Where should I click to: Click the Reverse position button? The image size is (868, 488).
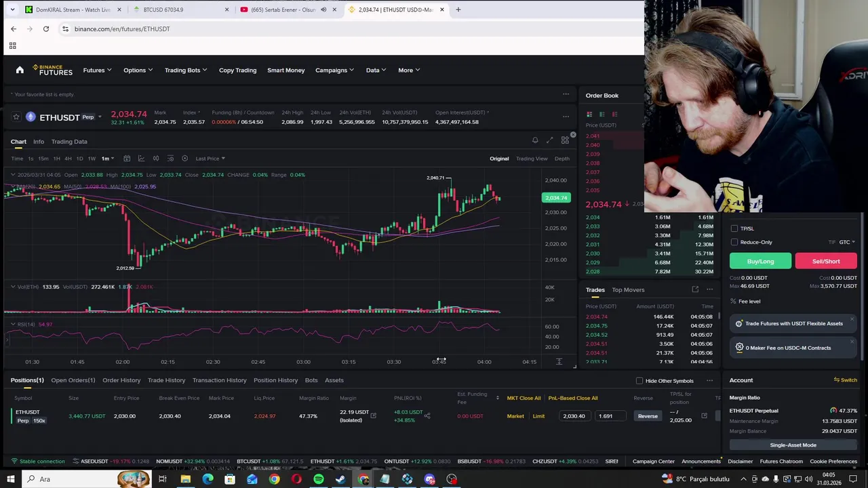tap(648, 416)
